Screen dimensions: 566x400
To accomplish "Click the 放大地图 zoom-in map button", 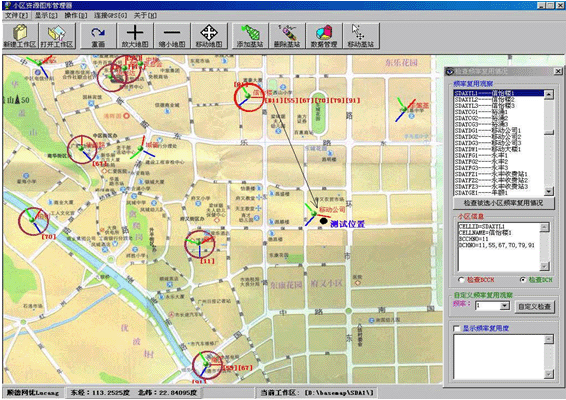I will coord(135,36).
